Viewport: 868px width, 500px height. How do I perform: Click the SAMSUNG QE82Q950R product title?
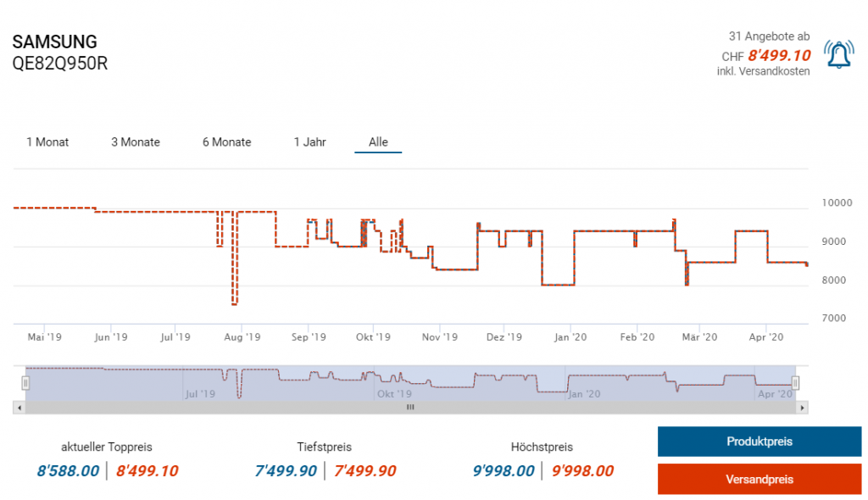pos(59,53)
